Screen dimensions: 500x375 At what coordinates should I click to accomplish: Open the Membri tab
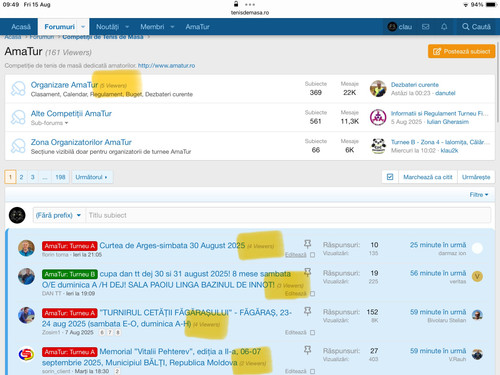point(152,27)
